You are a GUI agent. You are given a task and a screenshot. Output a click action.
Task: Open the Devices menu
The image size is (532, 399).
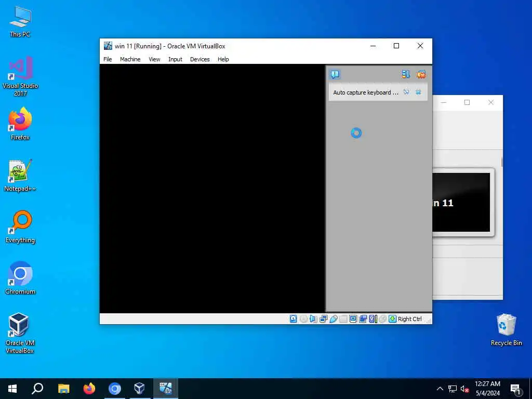(x=200, y=59)
